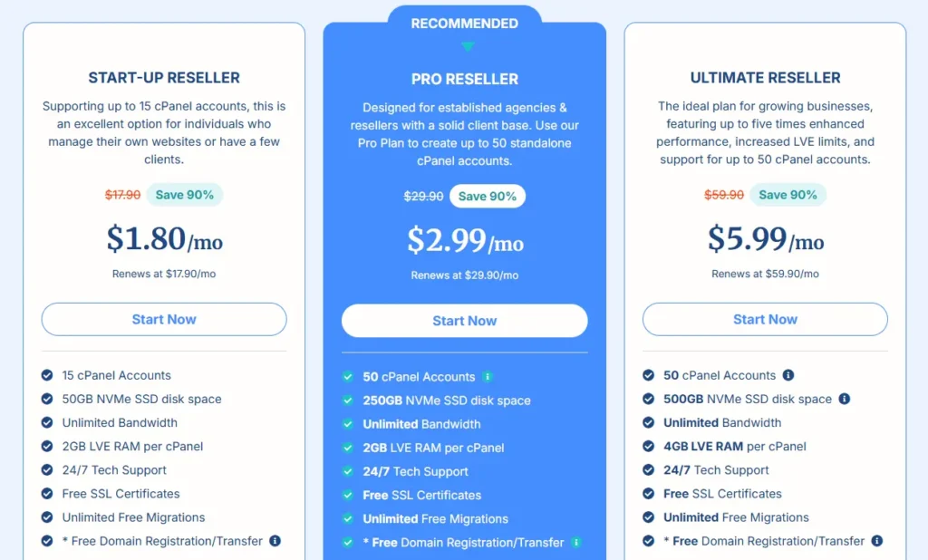Click the checkmark next to Pro's Free SSL Certificates

click(x=349, y=494)
